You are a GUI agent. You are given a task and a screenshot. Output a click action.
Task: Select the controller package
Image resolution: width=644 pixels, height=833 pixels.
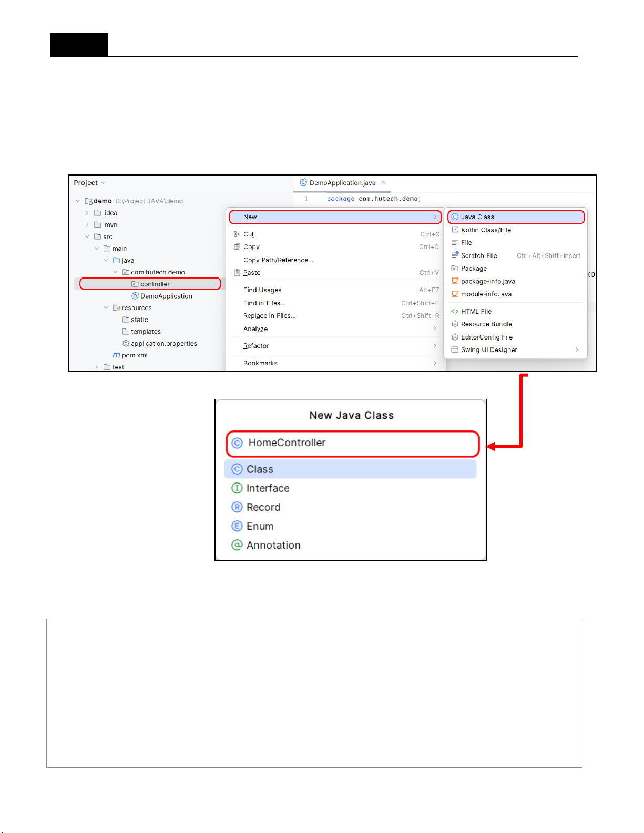click(155, 284)
